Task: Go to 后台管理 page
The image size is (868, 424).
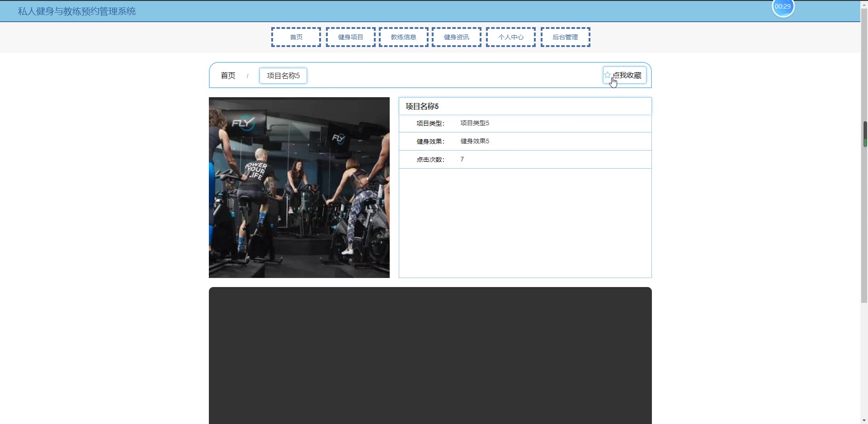Action: 566,37
